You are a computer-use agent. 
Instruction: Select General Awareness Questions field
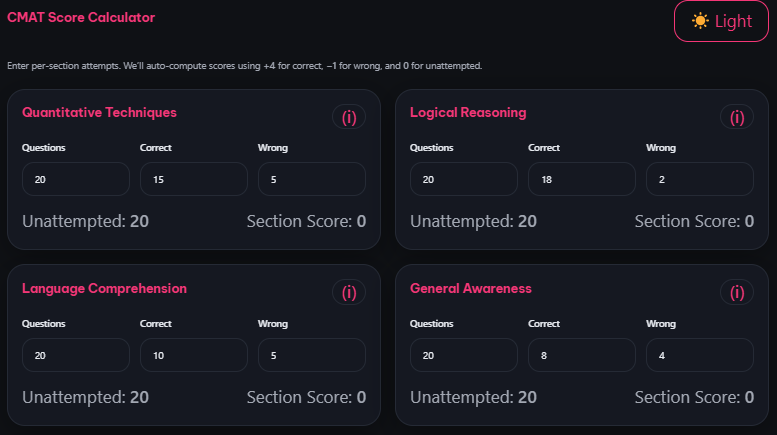click(x=464, y=355)
